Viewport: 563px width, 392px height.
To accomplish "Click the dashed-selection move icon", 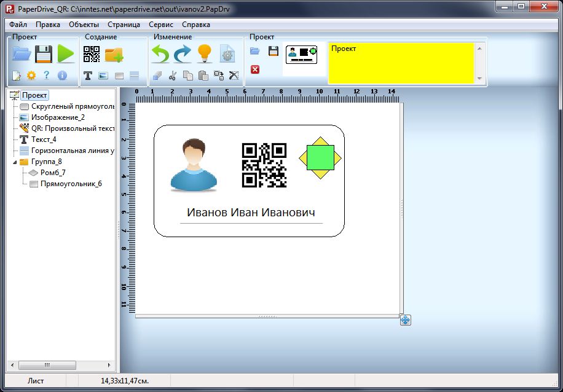I will pos(219,76).
